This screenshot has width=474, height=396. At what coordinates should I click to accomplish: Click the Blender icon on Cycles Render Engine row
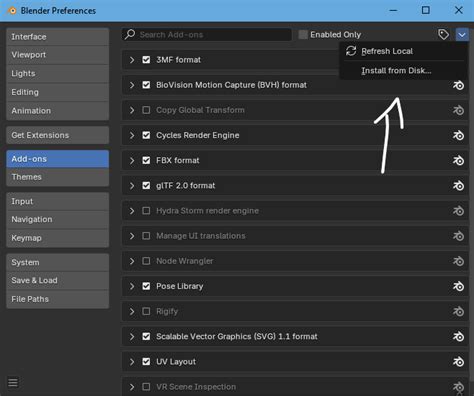tap(458, 135)
